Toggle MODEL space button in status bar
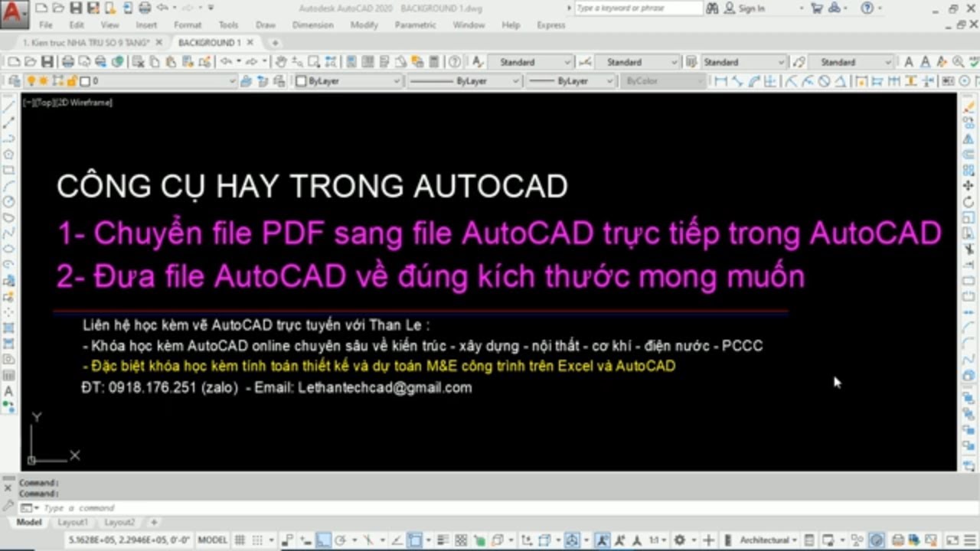The height and width of the screenshot is (551, 980). [213, 540]
